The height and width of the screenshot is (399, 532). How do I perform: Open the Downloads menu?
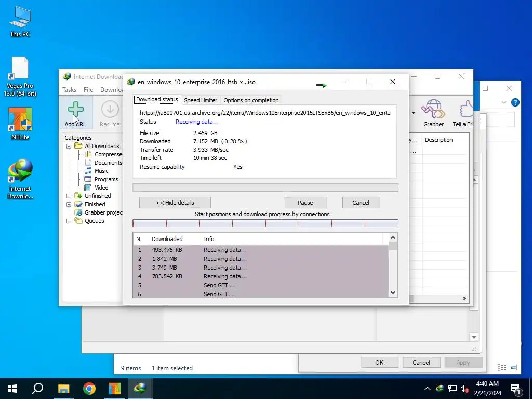click(111, 90)
